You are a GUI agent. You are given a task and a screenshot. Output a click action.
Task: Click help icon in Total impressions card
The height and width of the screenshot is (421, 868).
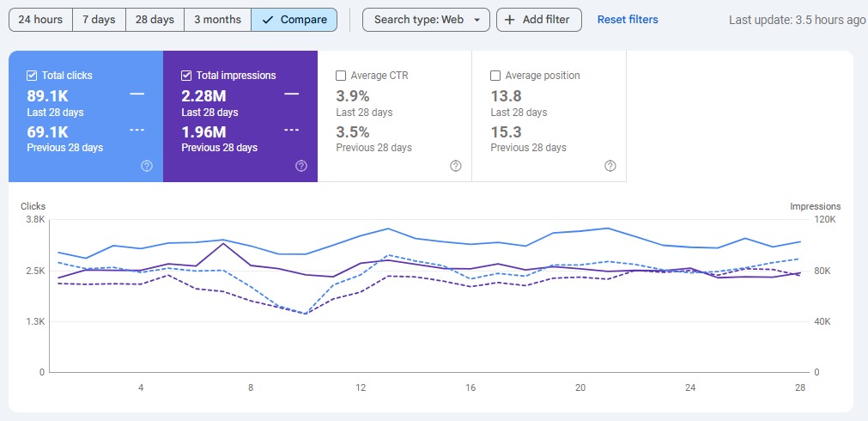[x=300, y=166]
